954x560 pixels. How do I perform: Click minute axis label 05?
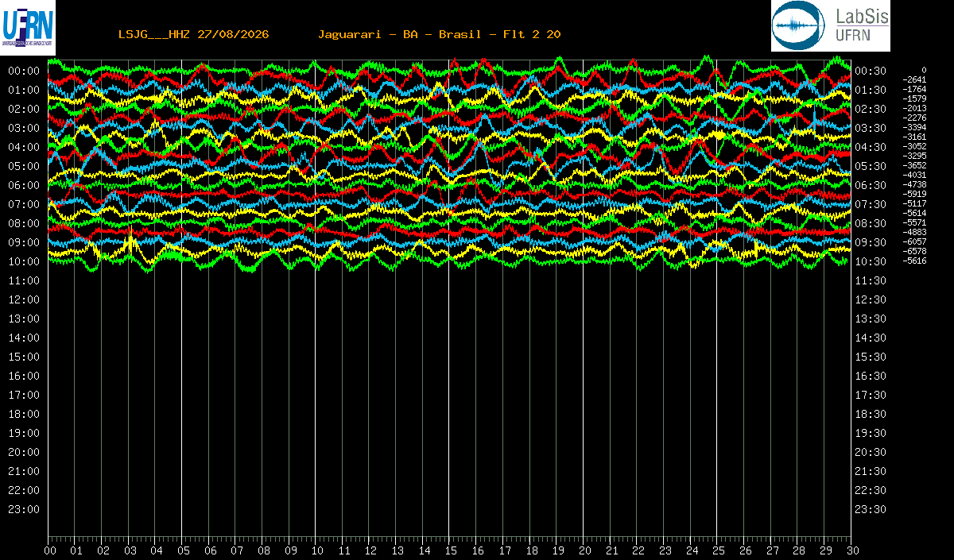coord(184,550)
